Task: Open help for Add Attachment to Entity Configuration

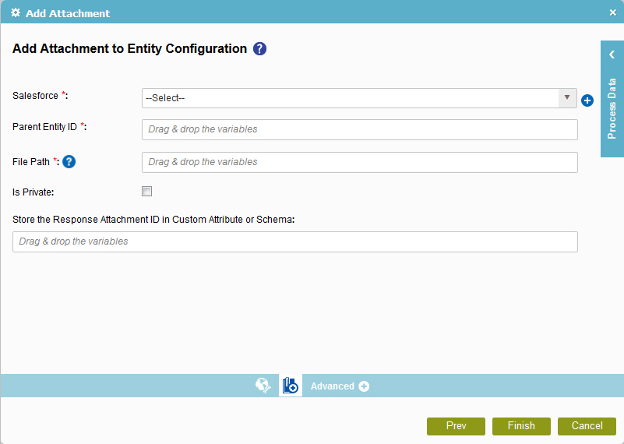Action: (x=259, y=49)
